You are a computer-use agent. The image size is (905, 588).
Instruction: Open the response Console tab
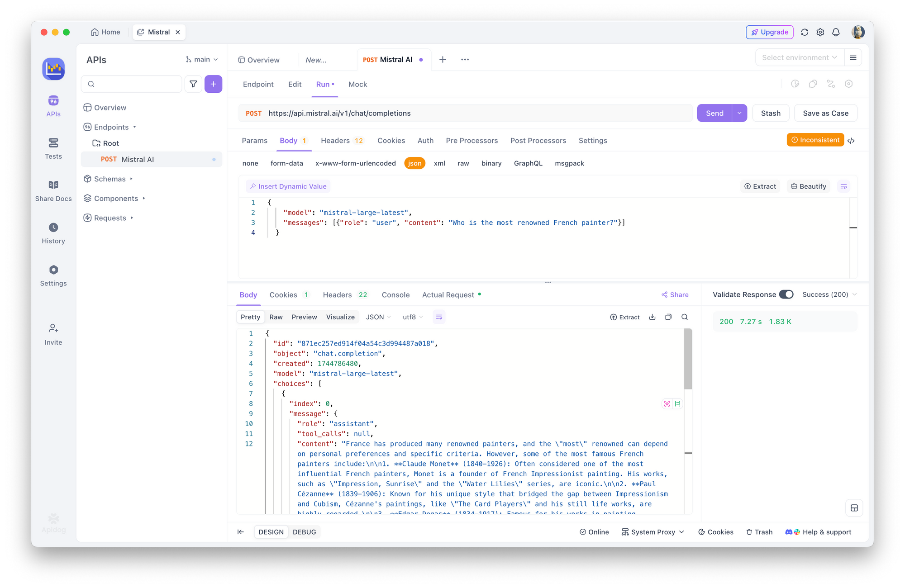coord(395,295)
